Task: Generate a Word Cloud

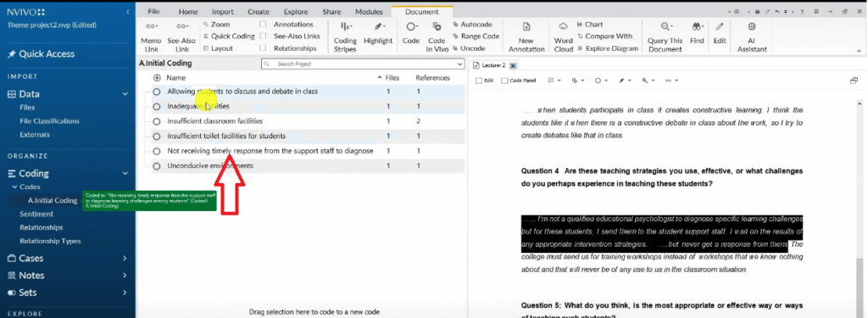Action: coord(564,36)
